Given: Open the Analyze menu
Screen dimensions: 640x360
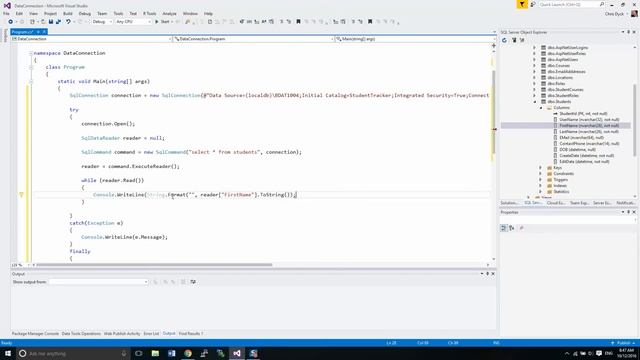Looking at the screenshot, I should pos(169,13).
